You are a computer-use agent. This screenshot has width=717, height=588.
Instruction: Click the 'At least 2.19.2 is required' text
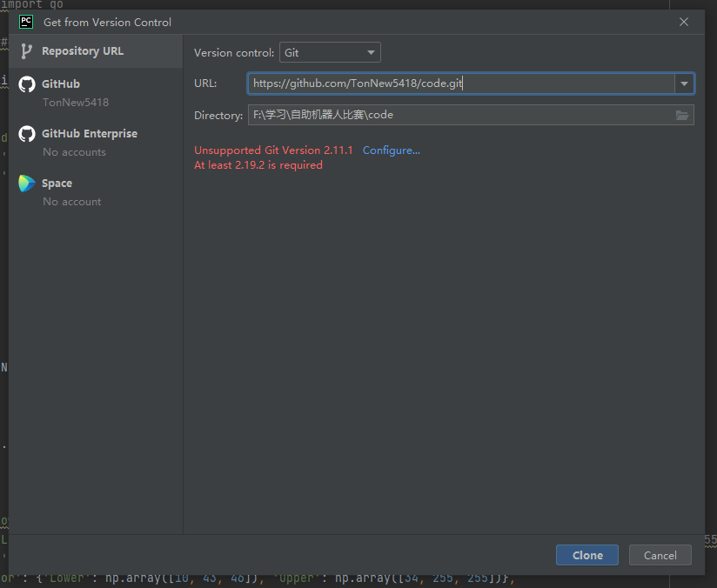point(258,165)
